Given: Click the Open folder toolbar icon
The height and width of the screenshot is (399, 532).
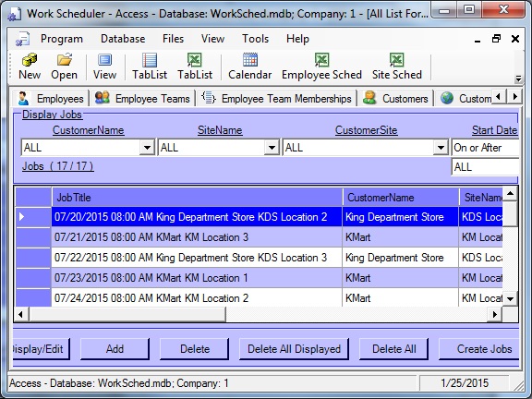Looking at the screenshot, I should (64, 60).
